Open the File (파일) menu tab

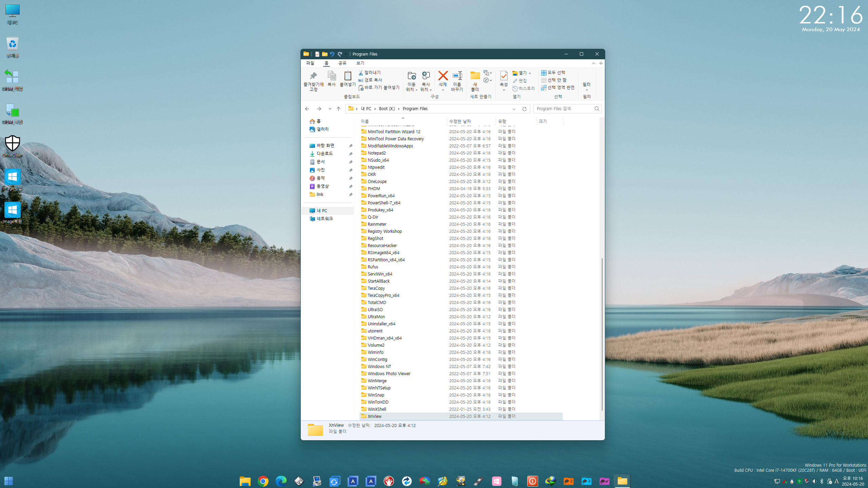coord(310,63)
